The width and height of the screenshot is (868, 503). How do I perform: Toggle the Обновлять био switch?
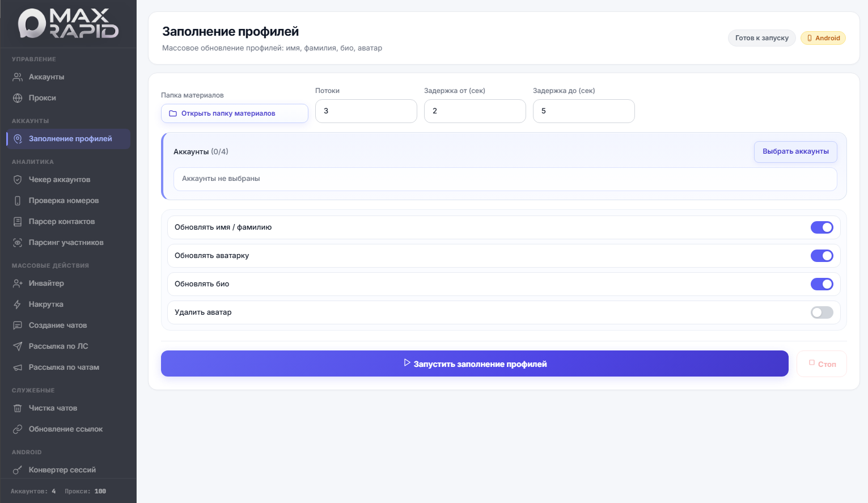[x=822, y=284]
